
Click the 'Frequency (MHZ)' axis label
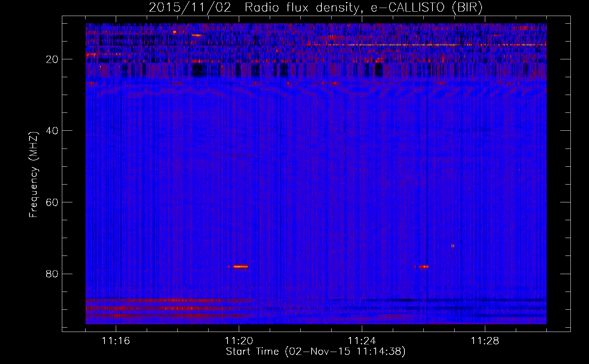pos(33,175)
